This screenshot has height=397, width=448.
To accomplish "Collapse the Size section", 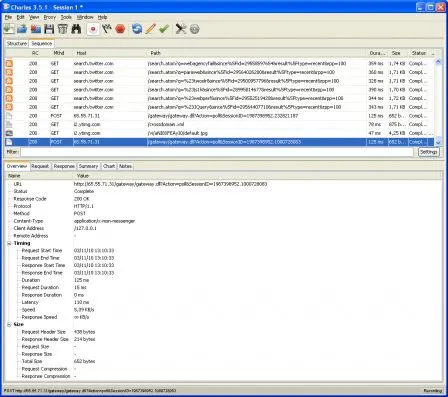I will coord(9,324).
